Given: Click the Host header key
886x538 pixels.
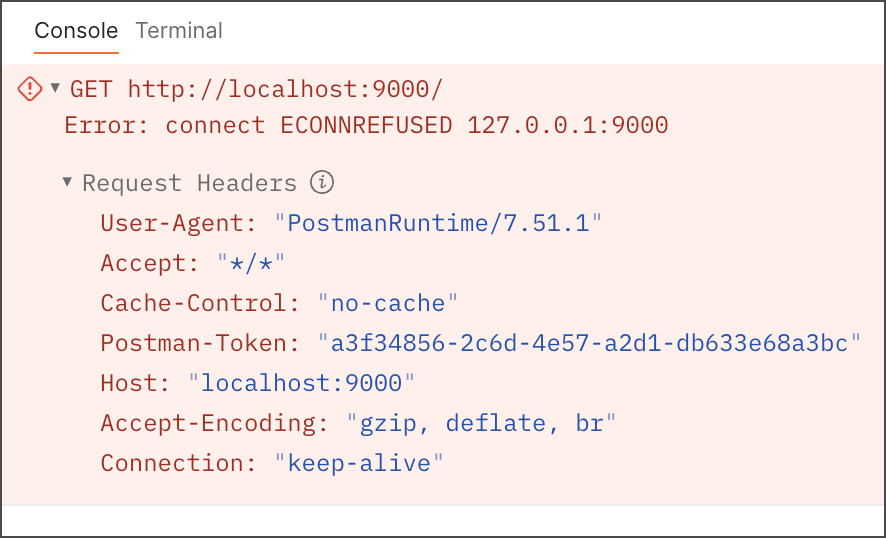Looking at the screenshot, I should [x=129, y=383].
